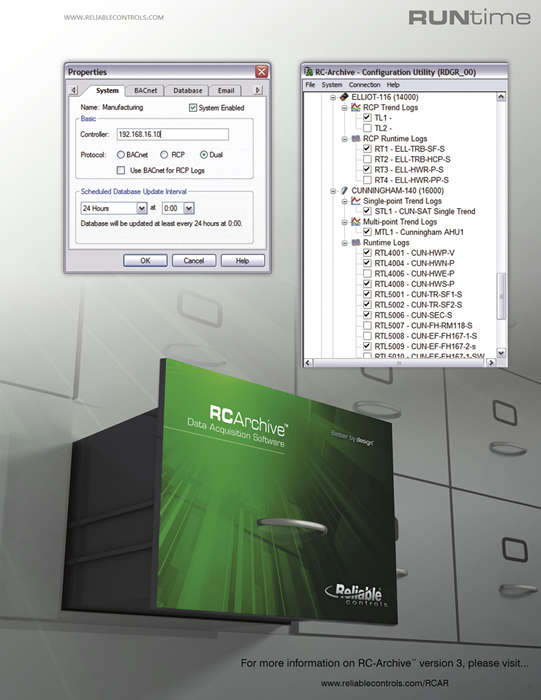
Task: Click the horizontal scrollbar right arrow
Action: (491, 362)
